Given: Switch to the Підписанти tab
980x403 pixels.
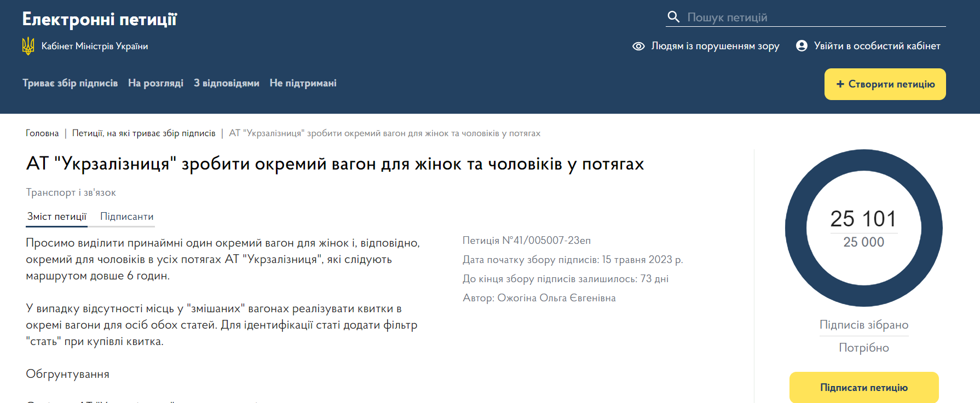Looking at the screenshot, I should click(x=127, y=217).
